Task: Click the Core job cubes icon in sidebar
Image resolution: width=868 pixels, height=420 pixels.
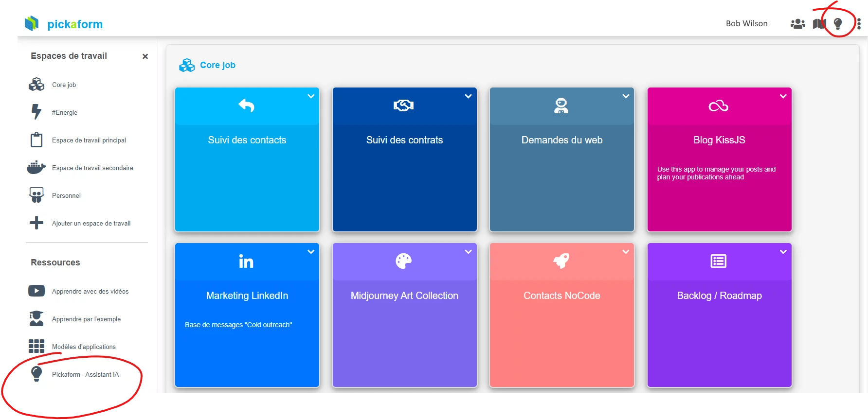Action: point(36,85)
